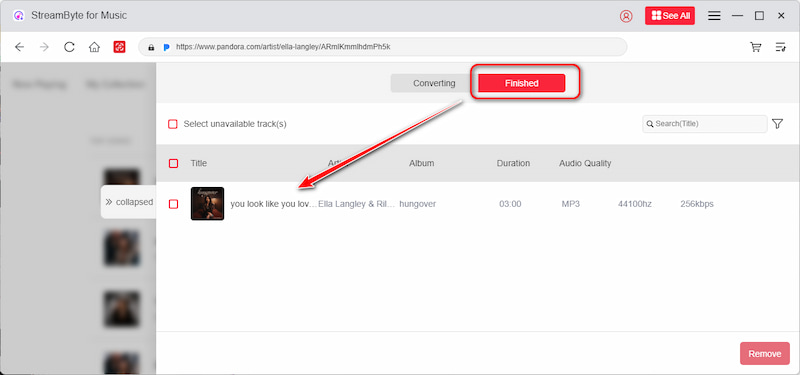Expand the collapsed side panel handle
800x375 pixels.
coord(129,202)
